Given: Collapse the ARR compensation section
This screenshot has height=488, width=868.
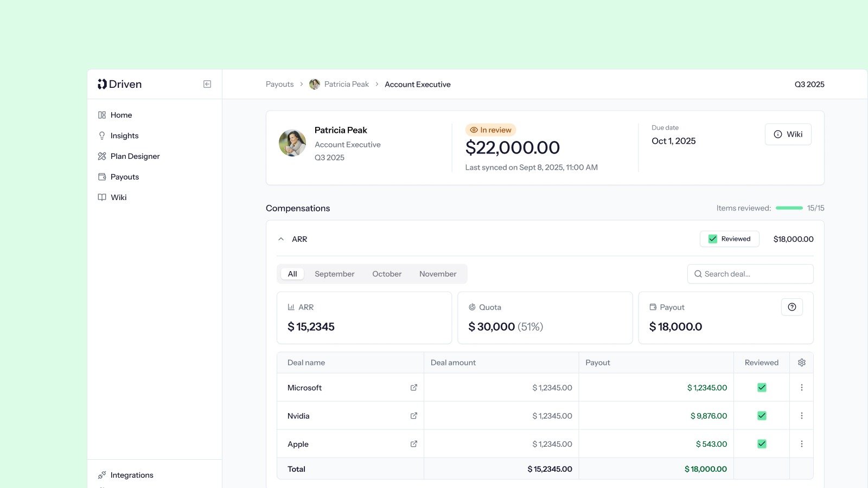Looking at the screenshot, I should click(x=281, y=239).
